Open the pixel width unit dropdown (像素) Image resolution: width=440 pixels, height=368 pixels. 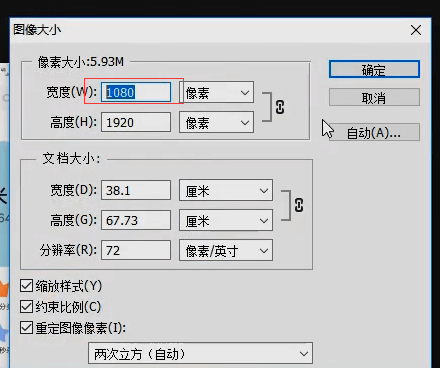(x=216, y=92)
